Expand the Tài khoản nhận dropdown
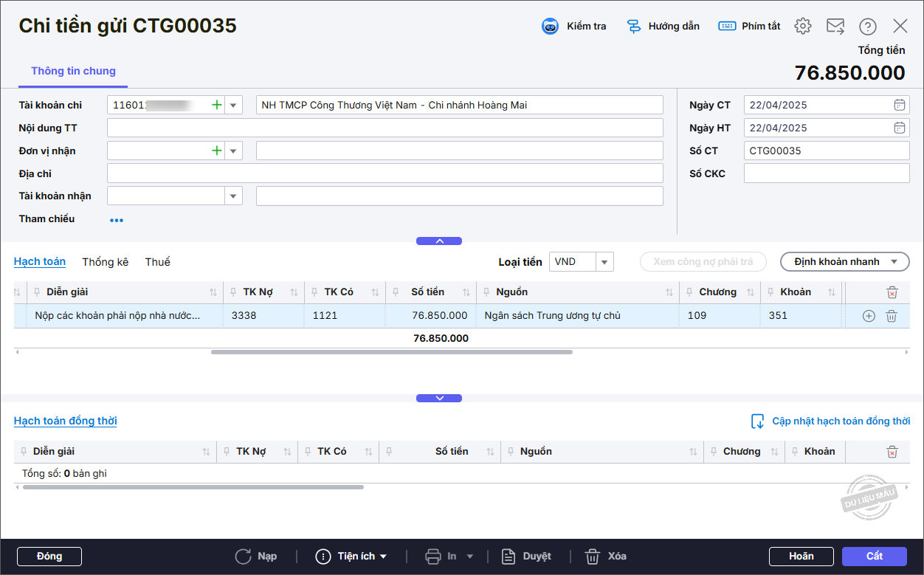 [233, 196]
